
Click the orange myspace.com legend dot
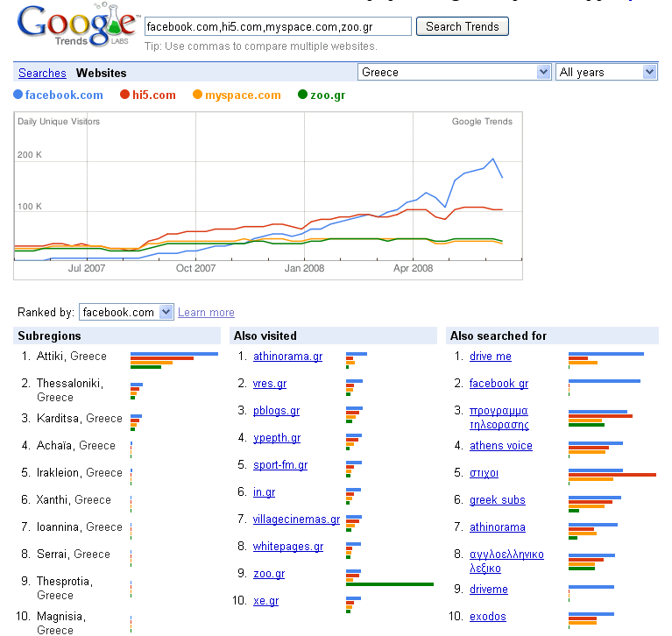point(198,95)
